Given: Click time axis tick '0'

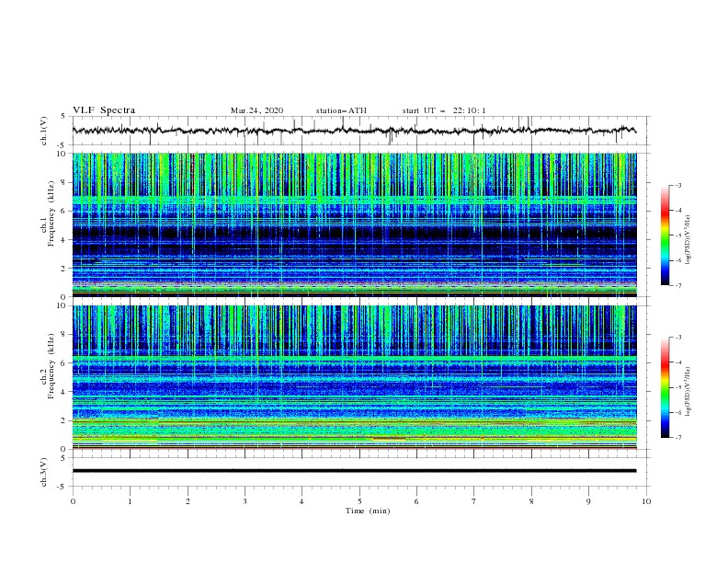Looking at the screenshot, I should click(x=73, y=501).
